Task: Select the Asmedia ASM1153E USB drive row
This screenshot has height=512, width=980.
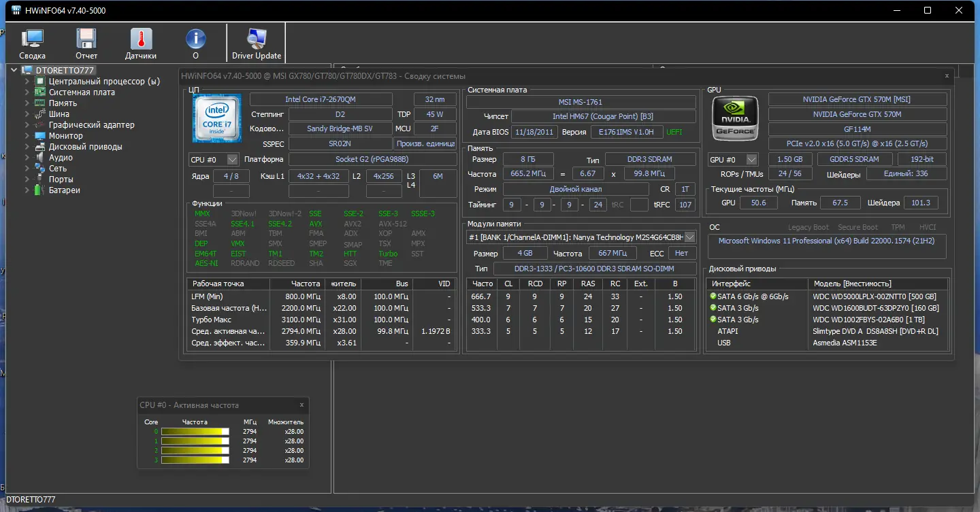Action: 827,343
